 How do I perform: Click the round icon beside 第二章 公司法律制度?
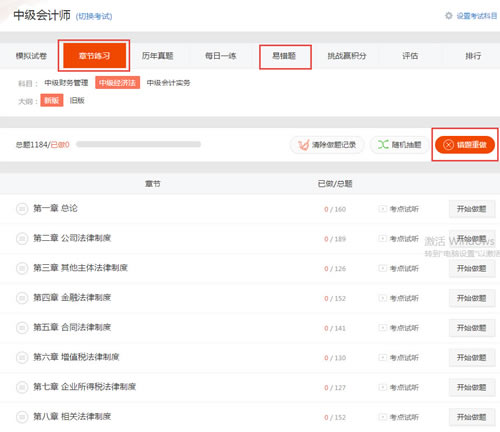pos(22,239)
